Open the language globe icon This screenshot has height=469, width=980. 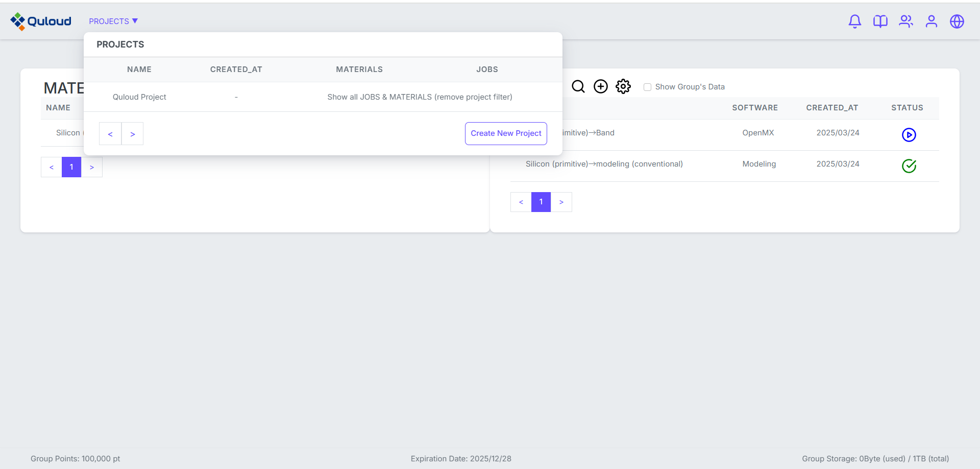click(x=957, y=21)
